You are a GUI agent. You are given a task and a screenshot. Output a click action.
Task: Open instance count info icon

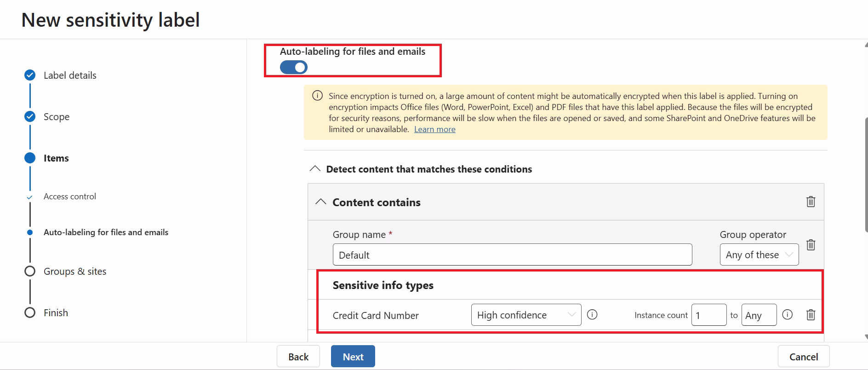788,315
